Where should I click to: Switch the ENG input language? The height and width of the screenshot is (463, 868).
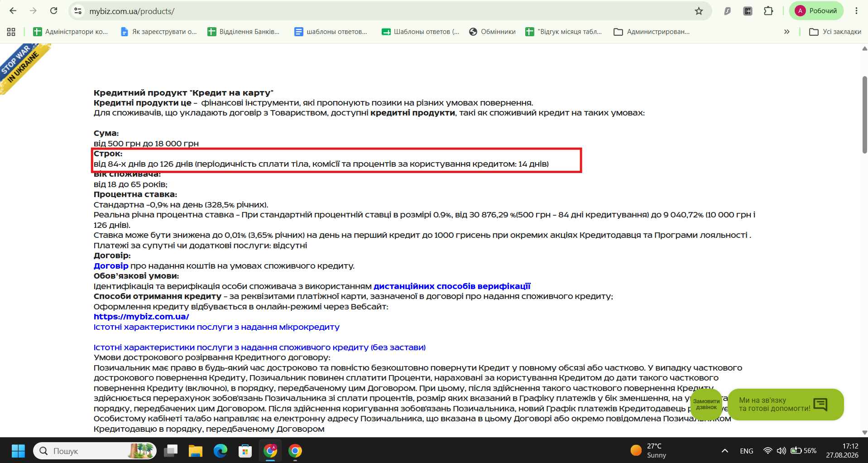pos(747,451)
